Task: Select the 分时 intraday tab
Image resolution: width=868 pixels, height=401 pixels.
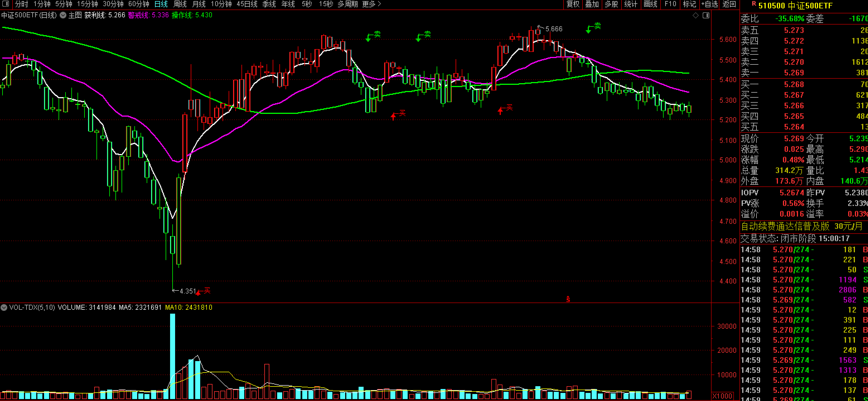Action: [x=21, y=4]
